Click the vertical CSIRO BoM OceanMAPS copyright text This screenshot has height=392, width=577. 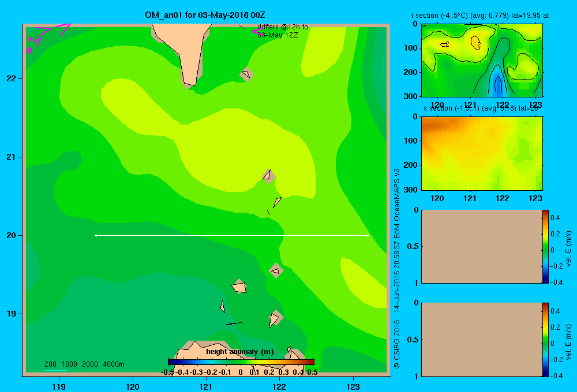[x=397, y=269]
